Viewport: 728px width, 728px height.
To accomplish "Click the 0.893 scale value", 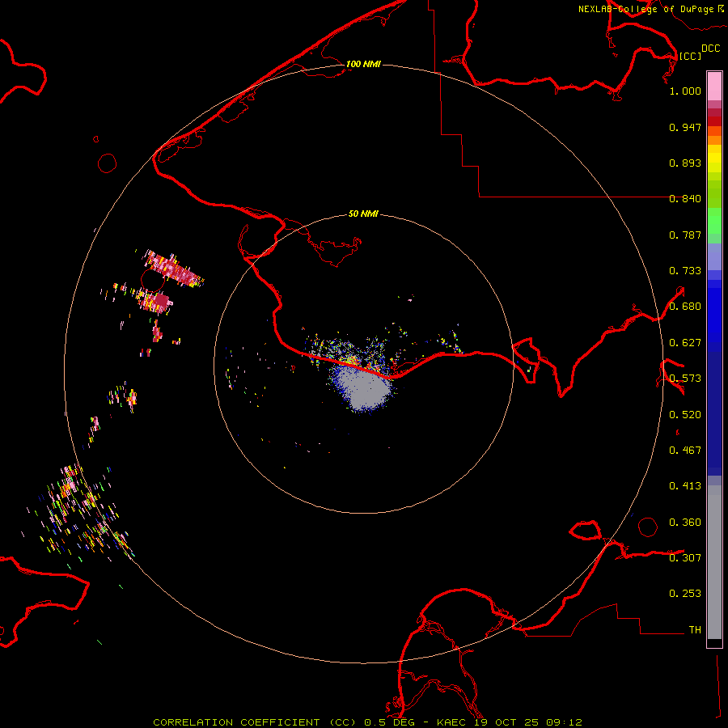I will 685,163.
